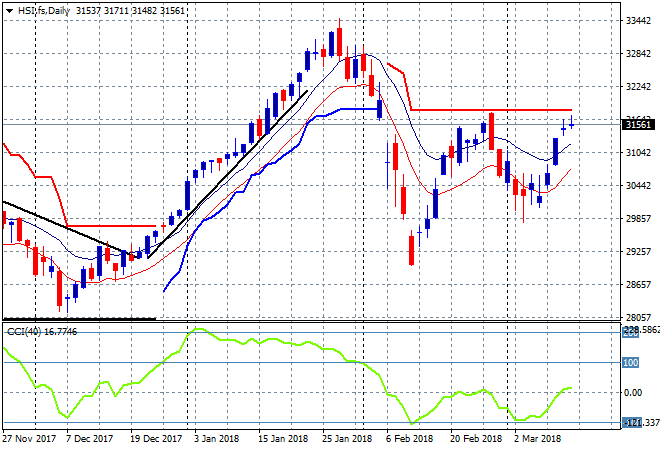This screenshot has height=450, width=660.
Task: Click the CCI 0.00 level label
Action: (633, 393)
